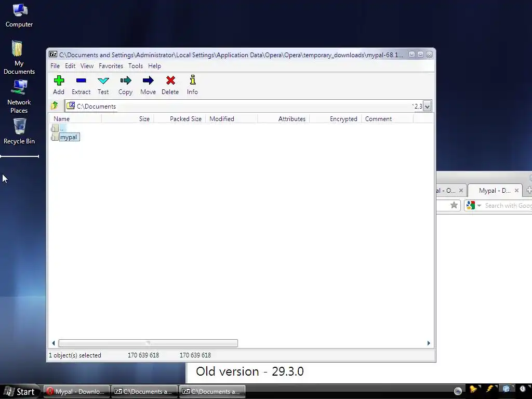This screenshot has height=399, width=532.
Task: Sort by Encrypted column header
Action: pyautogui.click(x=336, y=119)
